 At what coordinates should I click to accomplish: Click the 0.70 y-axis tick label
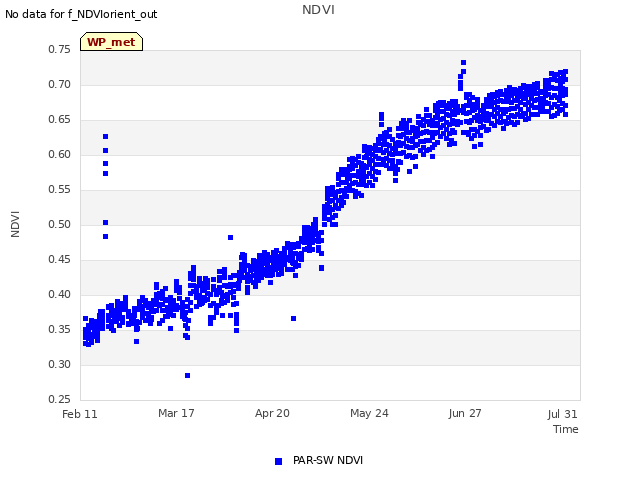[x=59, y=84]
